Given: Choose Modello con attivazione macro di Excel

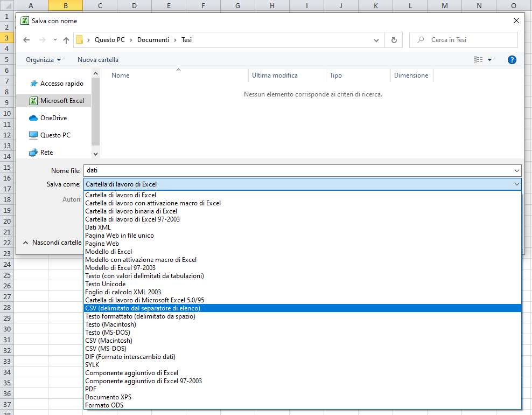Looking at the screenshot, I should [302, 260].
